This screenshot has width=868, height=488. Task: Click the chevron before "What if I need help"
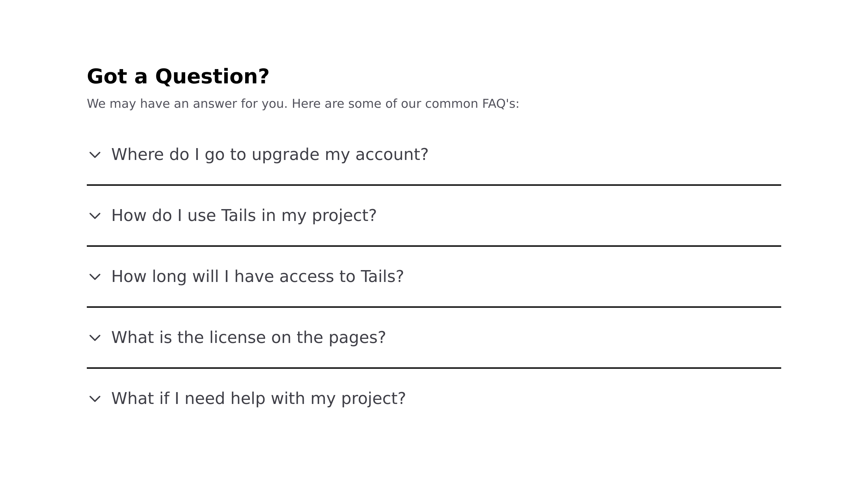(x=95, y=399)
